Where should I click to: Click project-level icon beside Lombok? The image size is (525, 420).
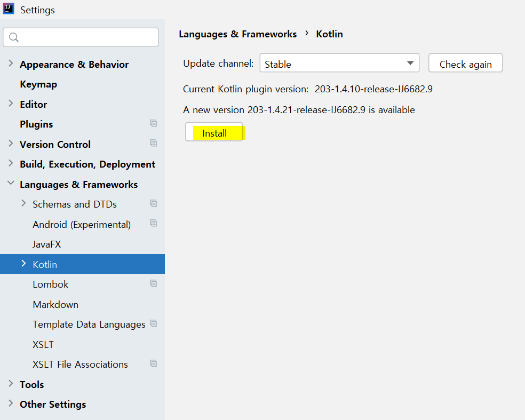pyautogui.click(x=153, y=283)
